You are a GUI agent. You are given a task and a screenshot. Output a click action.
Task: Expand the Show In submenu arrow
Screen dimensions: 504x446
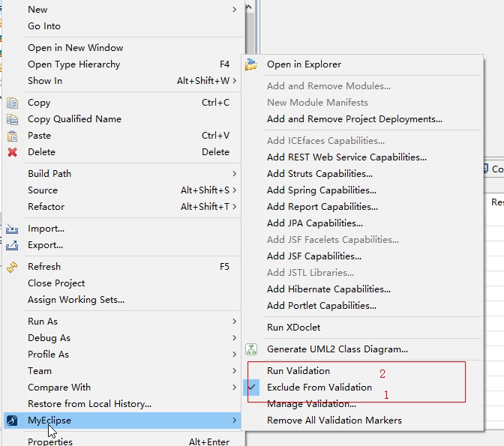(234, 81)
